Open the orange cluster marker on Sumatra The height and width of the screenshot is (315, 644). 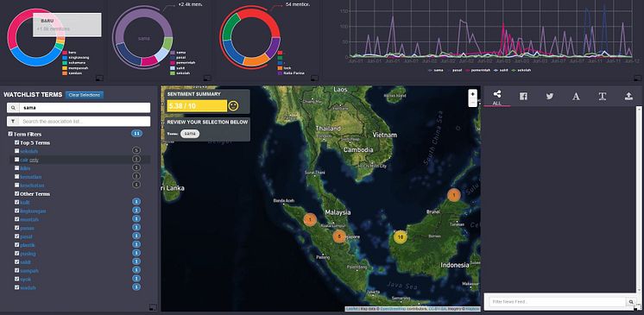tap(310, 220)
